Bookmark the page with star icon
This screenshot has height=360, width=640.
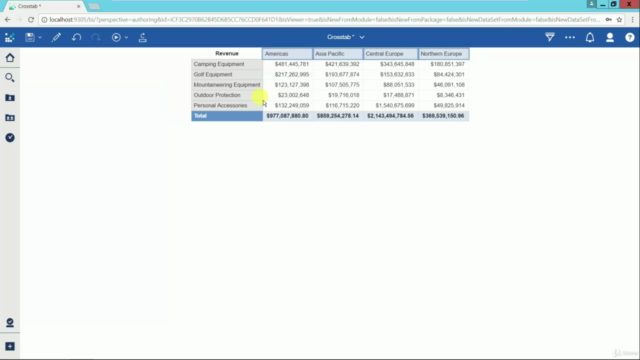pyautogui.click(x=619, y=20)
